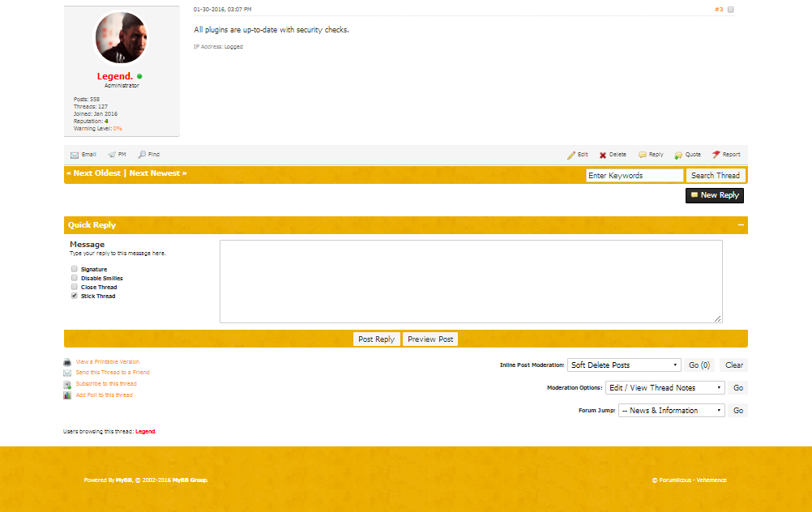Click the Quote icon on the post
The height and width of the screenshot is (512, 812).
678,155
